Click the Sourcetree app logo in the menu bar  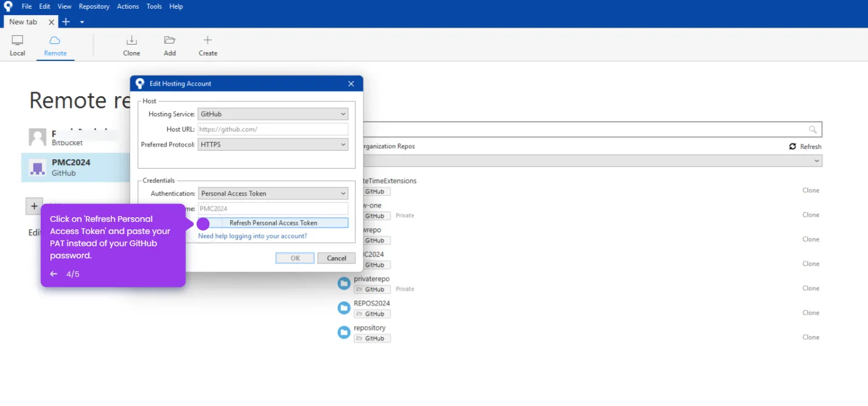click(x=8, y=7)
